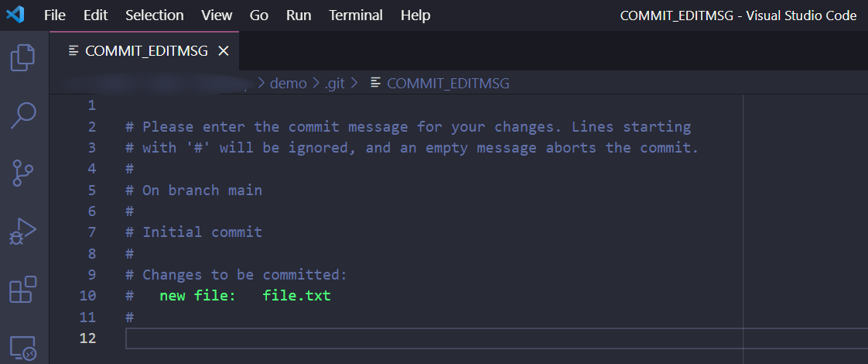The width and height of the screenshot is (868, 364).
Task: Click line number 10 in gutter
Action: tap(87, 296)
